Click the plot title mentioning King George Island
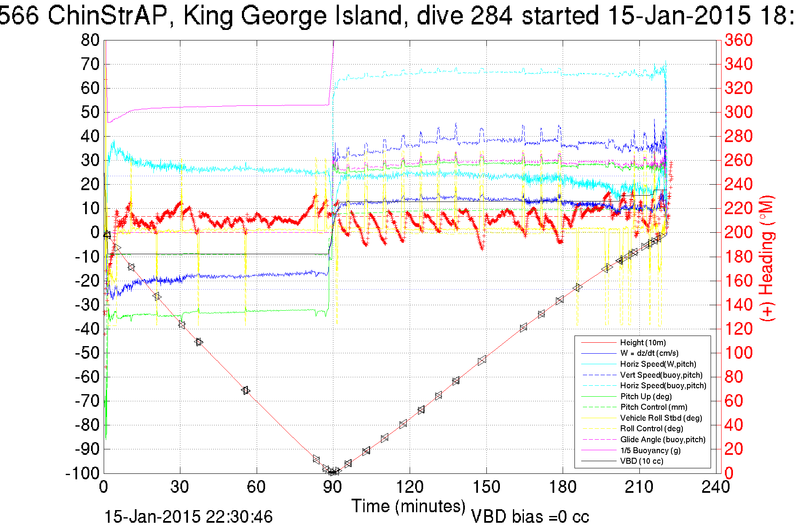Image resolution: width=797 pixels, height=532 pixels. [x=396, y=16]
